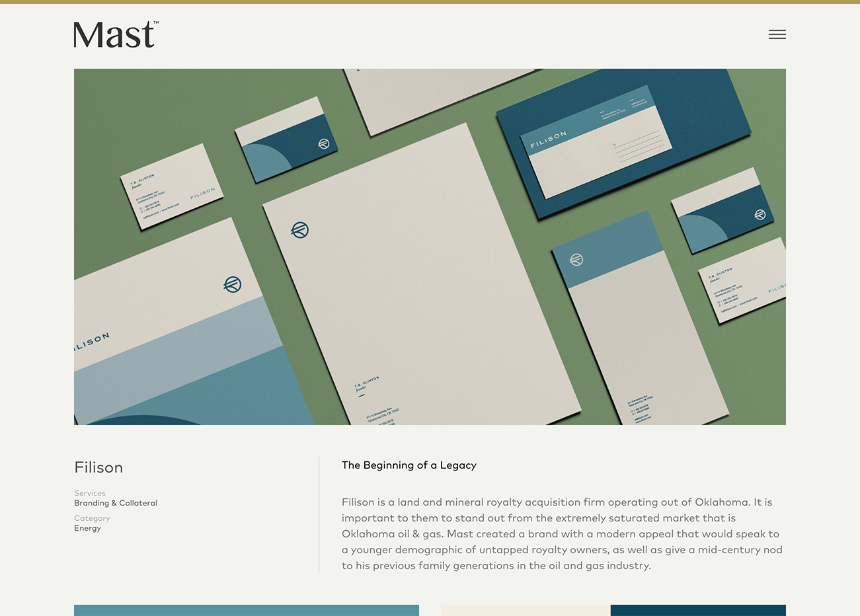The image size is (860, 616).
Task: Click the address lines on the envelope
Action: click(639, 145)
